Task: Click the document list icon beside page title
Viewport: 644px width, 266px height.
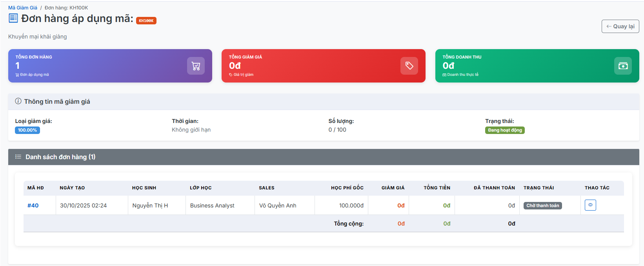Action: tap(13, 18)
